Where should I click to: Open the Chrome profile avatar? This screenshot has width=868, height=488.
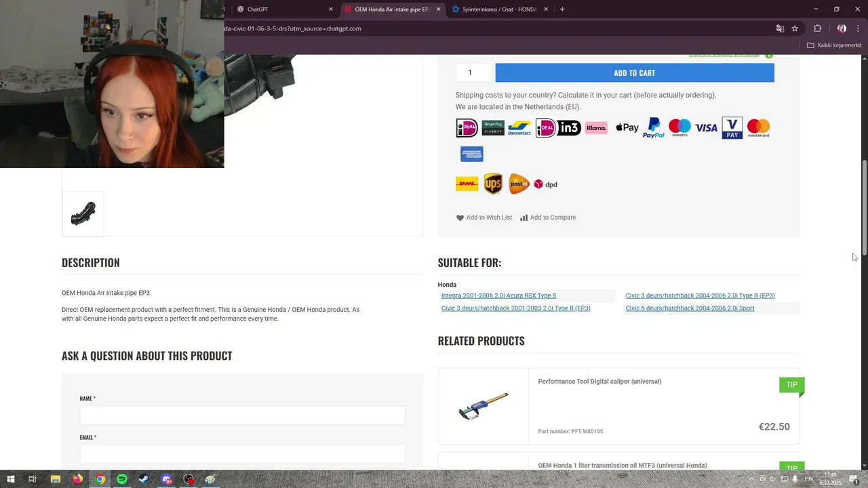click(x=842, y=28)
